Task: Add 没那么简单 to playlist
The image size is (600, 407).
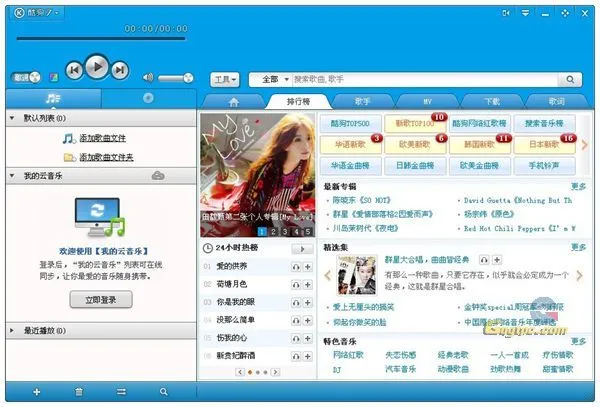Action: [x=308, y=321]
